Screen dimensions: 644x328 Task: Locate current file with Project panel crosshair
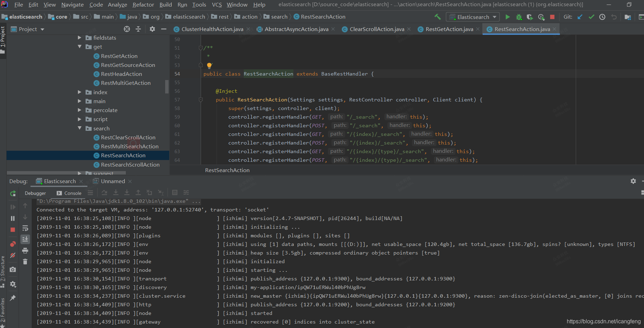click(x=127, y=29)
